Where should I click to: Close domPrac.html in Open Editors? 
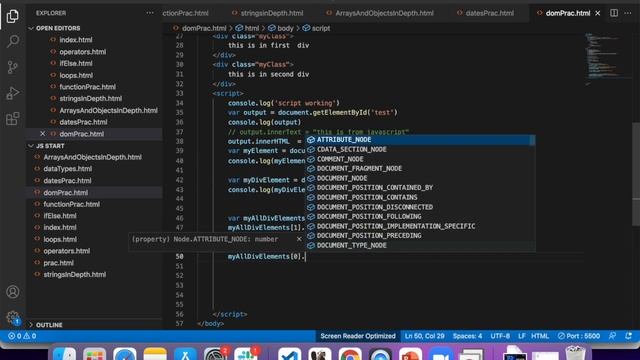tap(42, 133)
